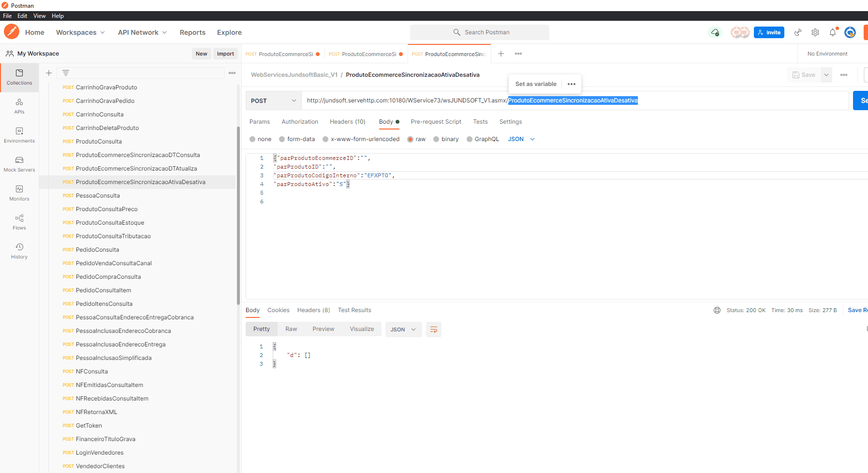This screenshot has width=868, height=473.
Task: Expand the Save button arrow
Action: click(826, 75)
